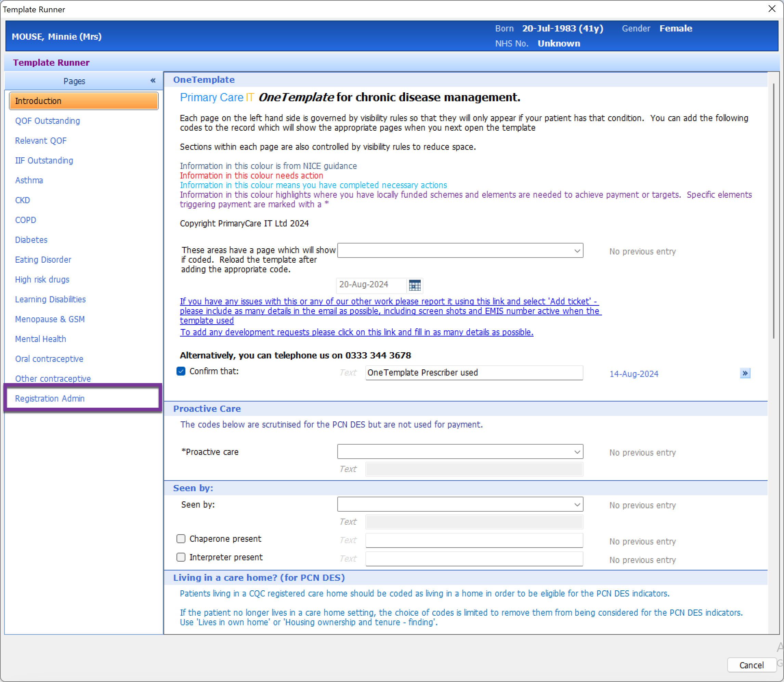784x682 pixels.
Task: Open the Asthma page
Action: 29,180
